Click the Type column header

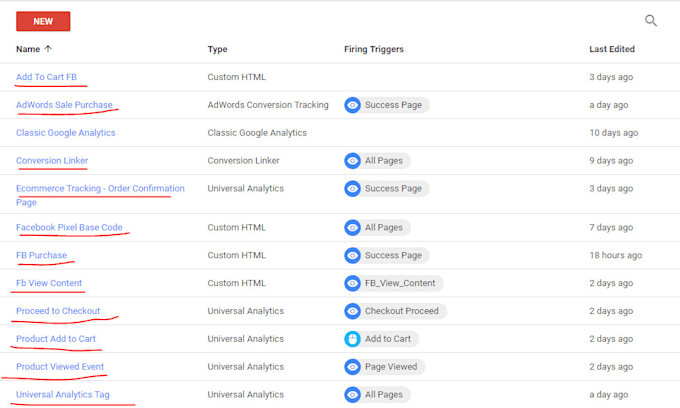coord(218,49)
